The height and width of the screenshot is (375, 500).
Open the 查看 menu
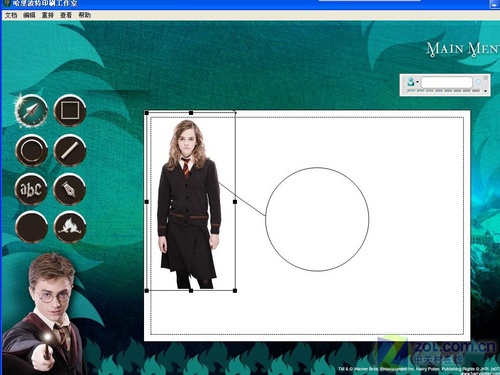point(66,15)
